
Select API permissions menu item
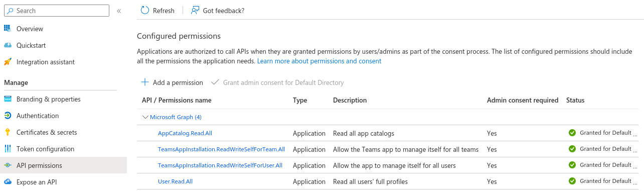63,165
